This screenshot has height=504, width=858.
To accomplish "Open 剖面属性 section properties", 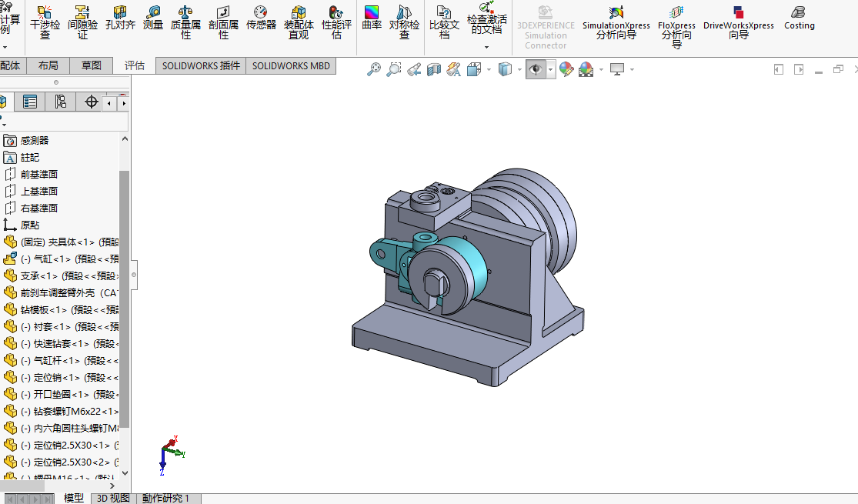I will pos(223,22).
